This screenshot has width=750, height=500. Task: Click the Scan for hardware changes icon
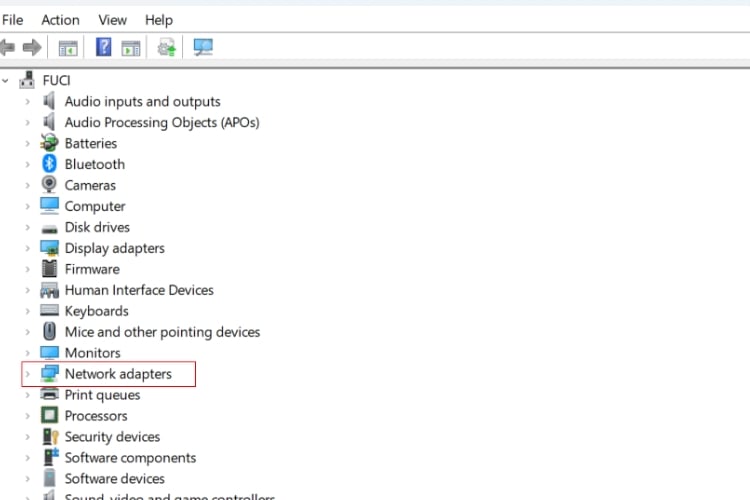(203, 47)
